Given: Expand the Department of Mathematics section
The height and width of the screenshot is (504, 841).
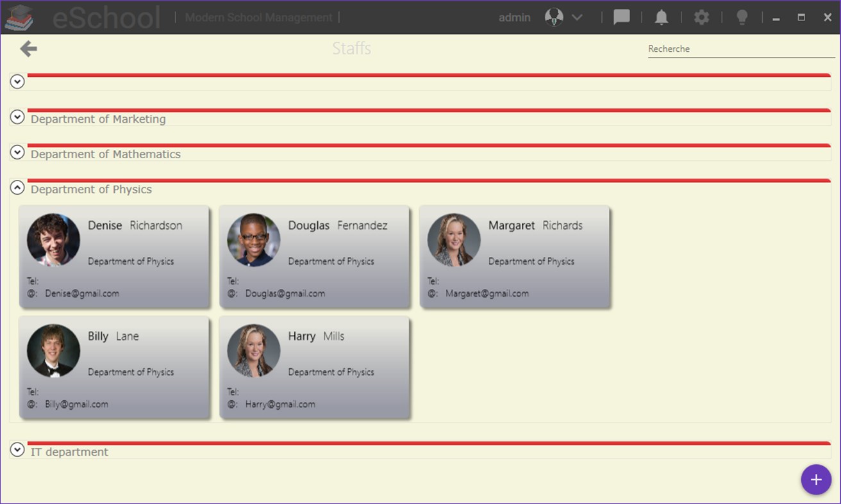Looking at the screenshot, I should coord(17,152).
